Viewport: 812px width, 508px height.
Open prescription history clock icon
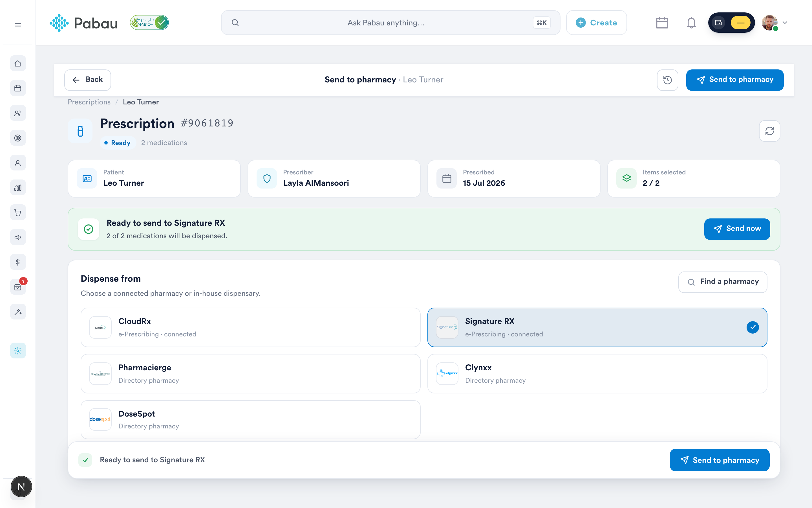(x=667, y=80)
